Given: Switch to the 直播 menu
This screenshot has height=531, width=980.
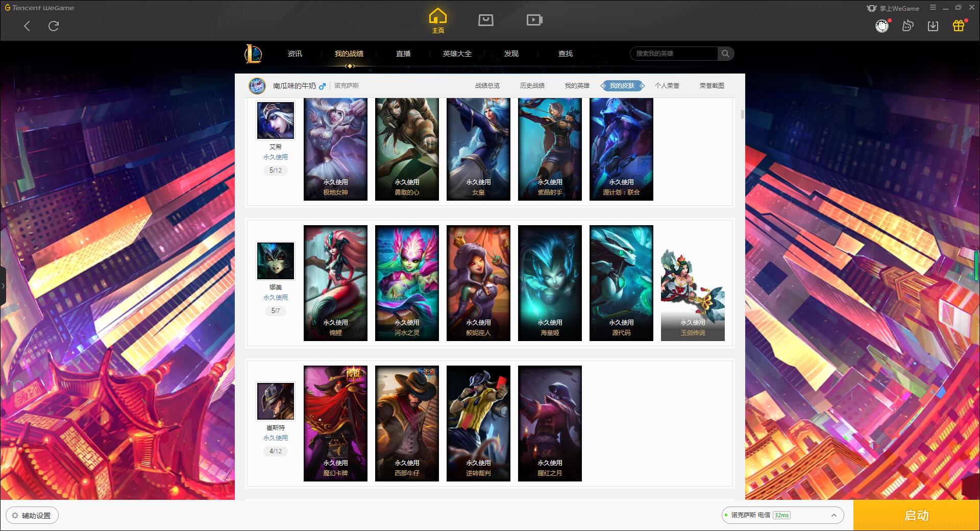Looking at the screenshot, I should pos(403,54).
